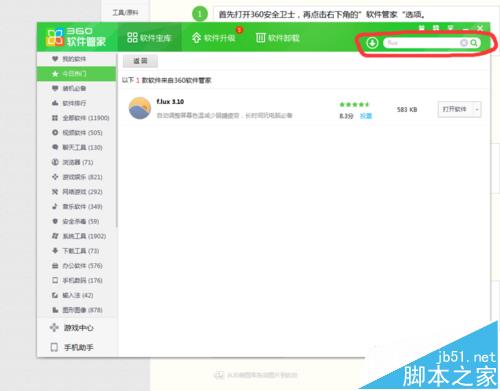This screenshot has width=500, height=391.
Task: Select the 今日热门 starred category
Action: [76, 74]
